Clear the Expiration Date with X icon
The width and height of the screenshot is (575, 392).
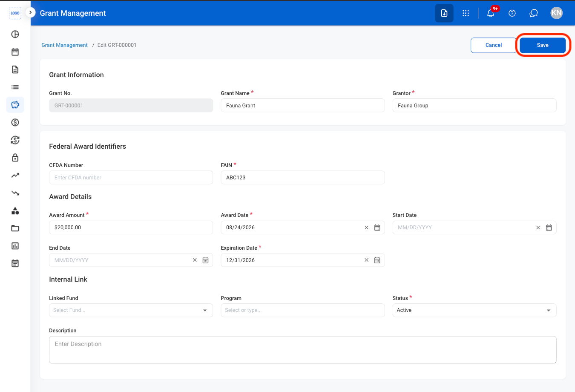point(366,260)
